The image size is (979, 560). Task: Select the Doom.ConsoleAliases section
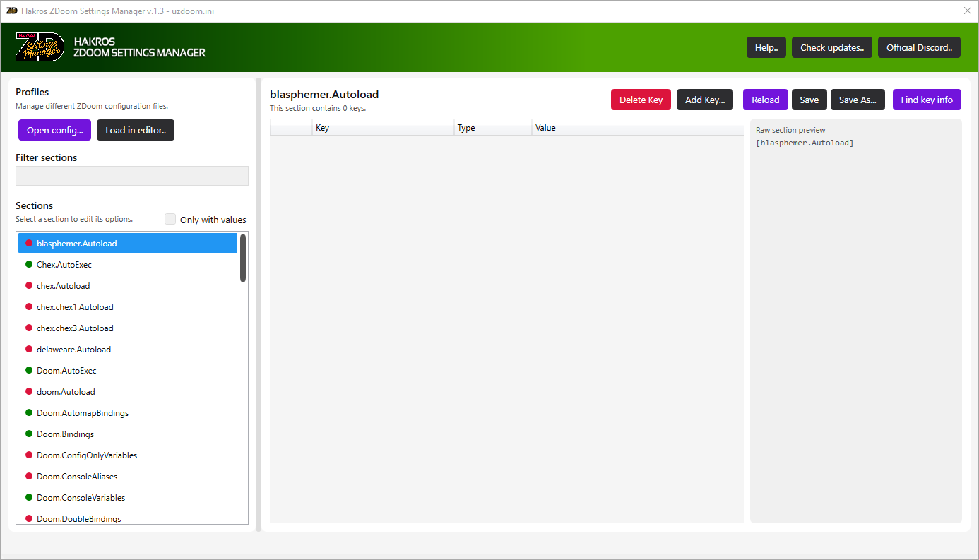pos(128,476)
